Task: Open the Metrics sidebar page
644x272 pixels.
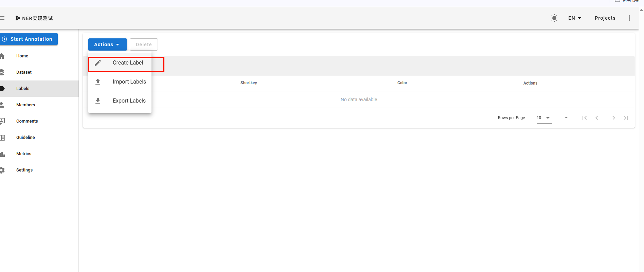Action: [39, 154]
